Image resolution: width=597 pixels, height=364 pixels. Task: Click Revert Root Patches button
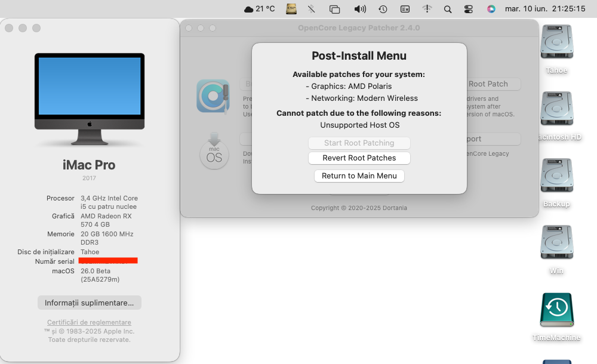coord(359,158)
